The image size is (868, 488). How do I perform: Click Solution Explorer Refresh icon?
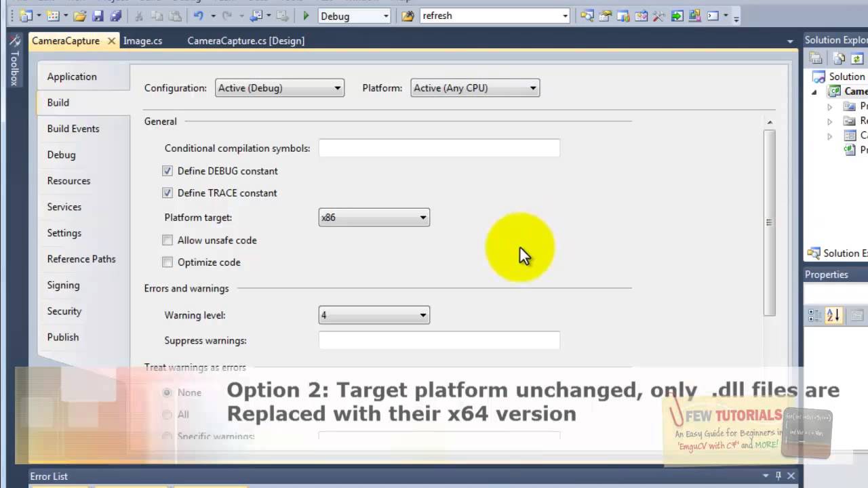[859, 59]
